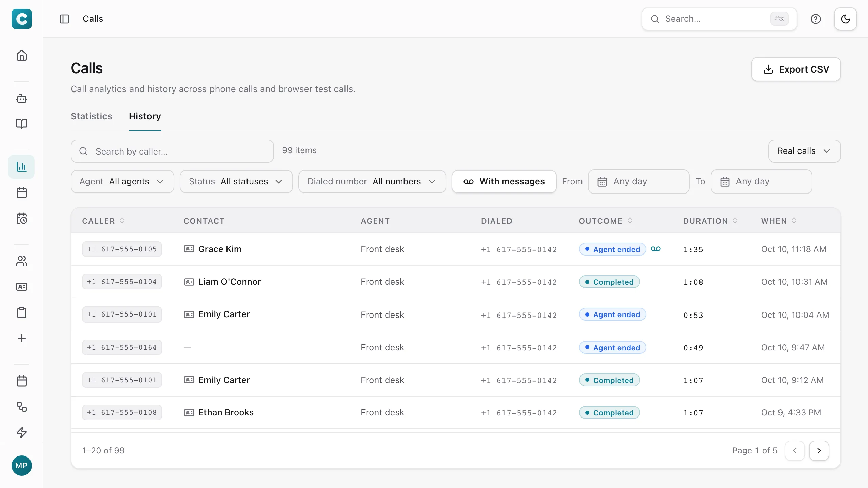Click the Export CSV button
Image resolution: width=868 pixels, height=488 pixels.
[796, 69]
